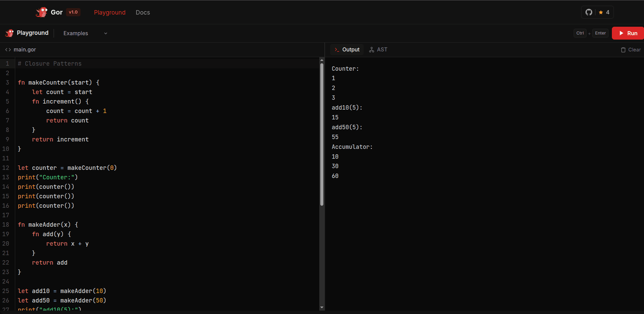This screenshot has width=644, height=314.
Task: Click 'fn makeAdder(x) {' code line
Action: pyautogui.click(x=48, y=225)
